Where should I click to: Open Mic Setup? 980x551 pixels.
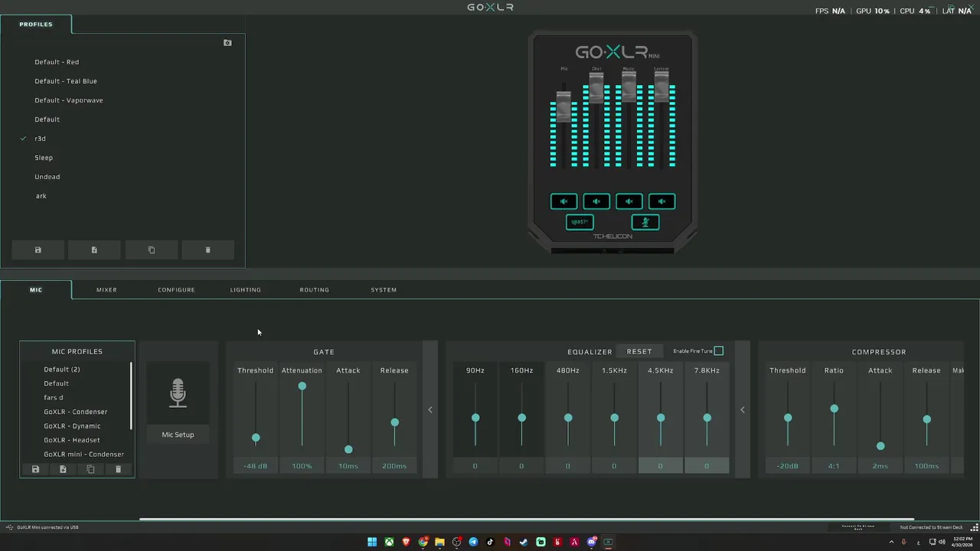[178, 435]
